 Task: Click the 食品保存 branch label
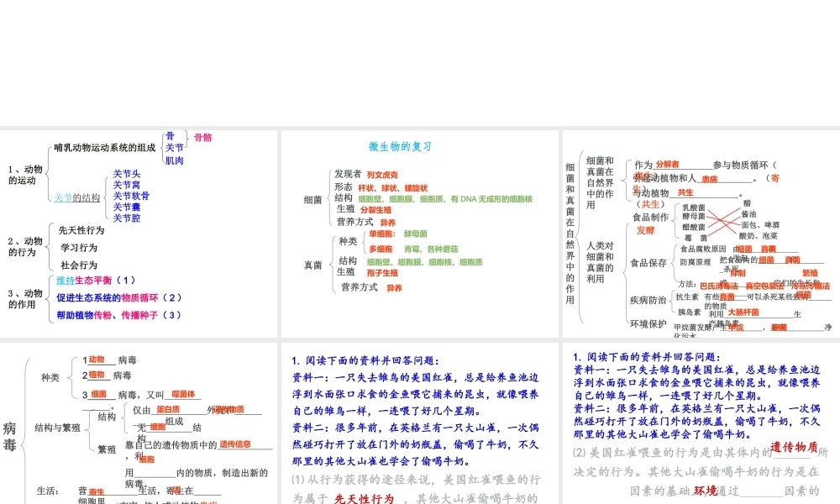(648, 263)
